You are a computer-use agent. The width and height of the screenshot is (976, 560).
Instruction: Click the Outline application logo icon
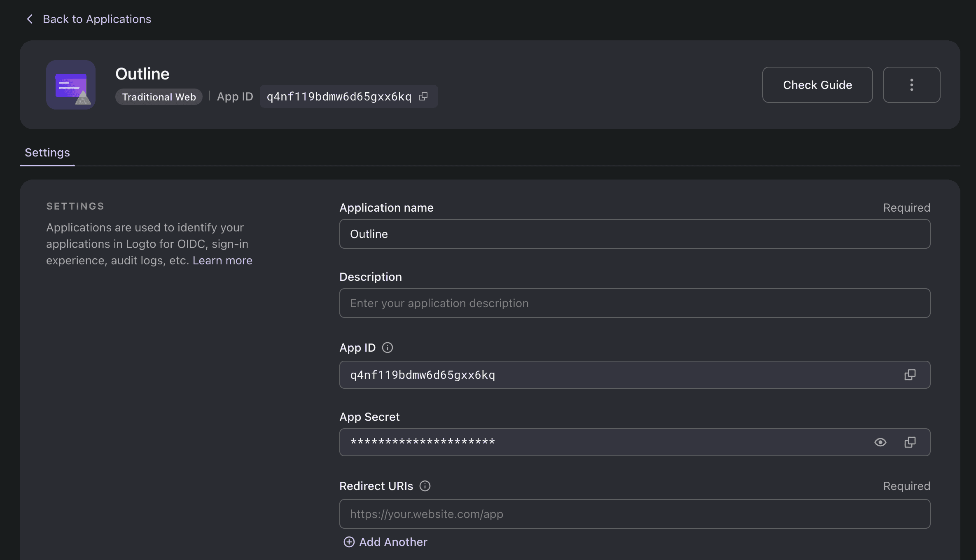[x=71, y=85]
